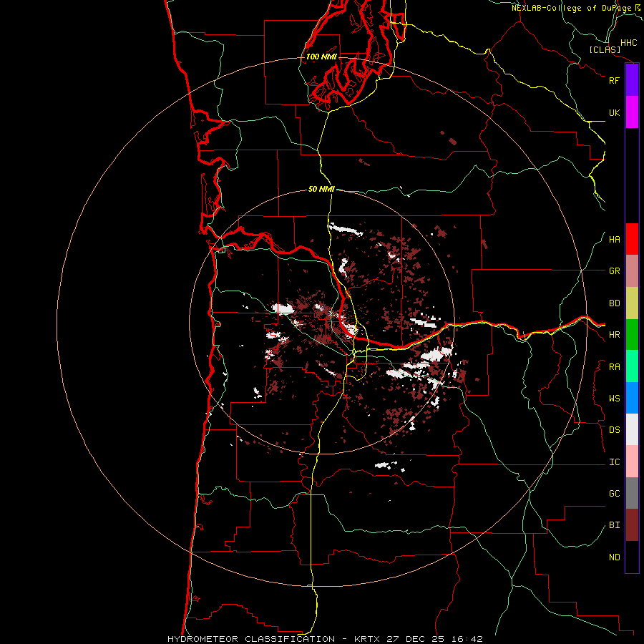Click the KRTX radar site identifier
This screenshot has height=644, width=644.
(x=367, y=639)
